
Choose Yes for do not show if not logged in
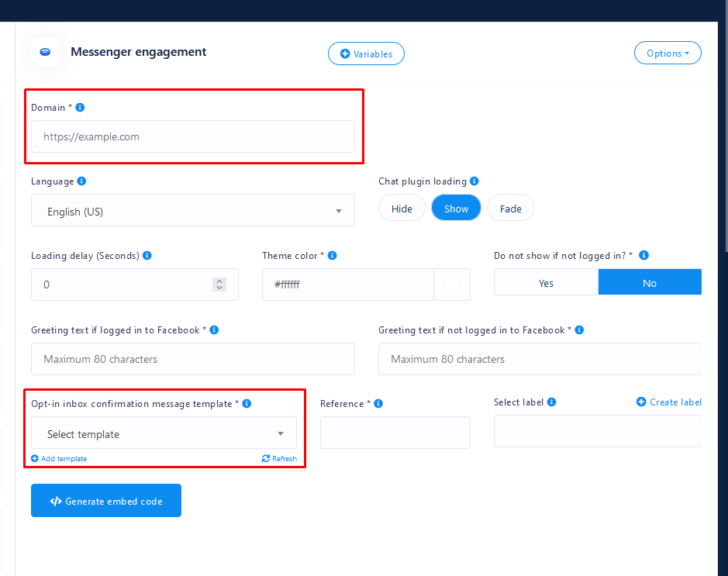(546, 283)
